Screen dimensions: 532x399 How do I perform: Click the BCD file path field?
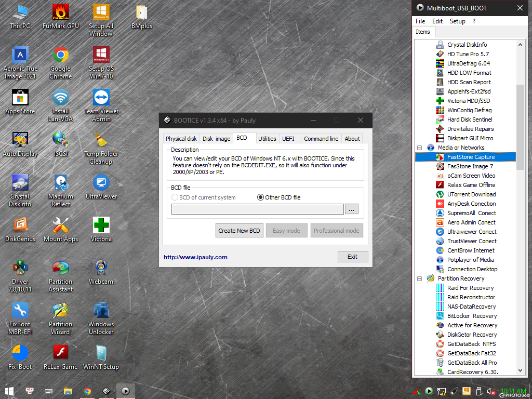[258, 209]
